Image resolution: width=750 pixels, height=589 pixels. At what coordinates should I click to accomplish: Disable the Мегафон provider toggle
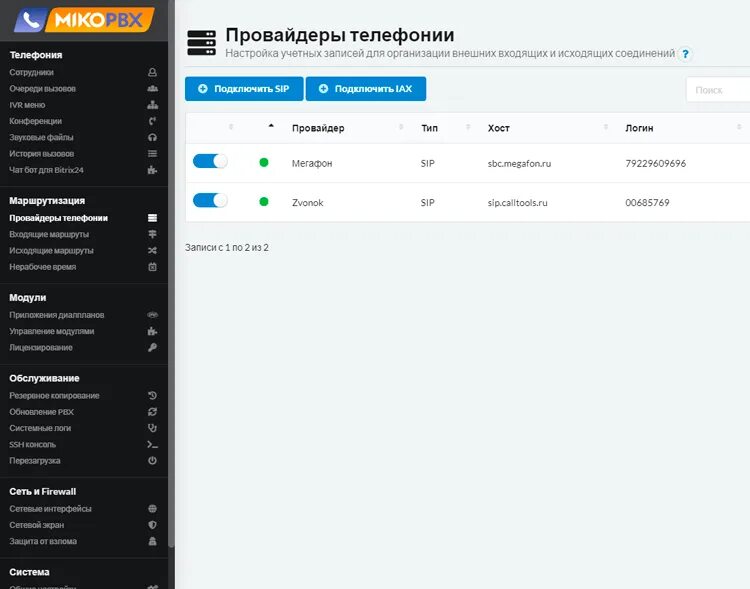point(210,162)
